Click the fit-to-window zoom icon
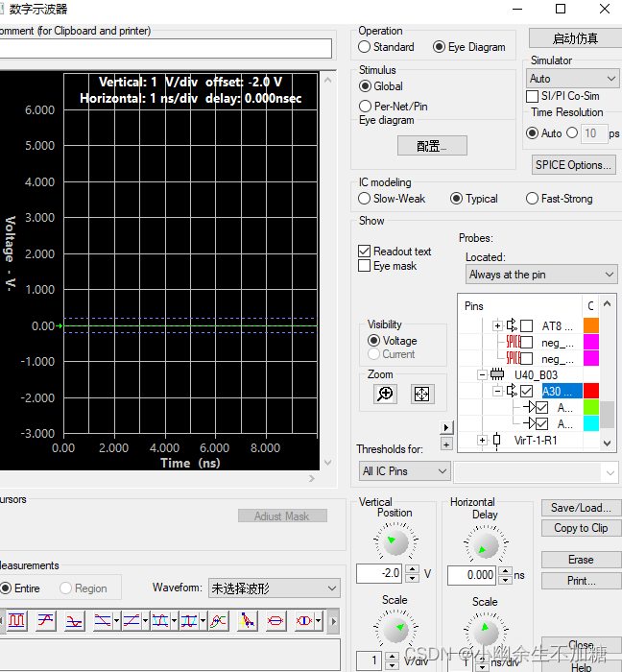Image resolution: width=622 pixels, height=672 pixels. (422, 394)
